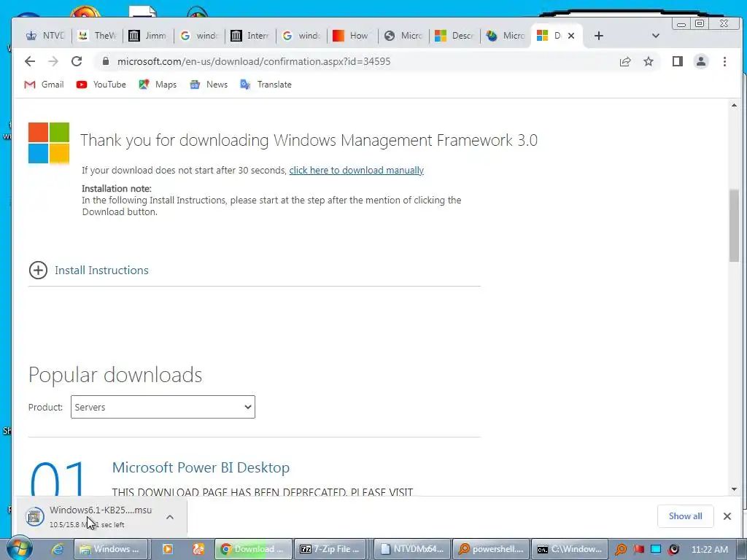Viewport: 747px width, 560px height.
Task: Show all downloads
Action: coord(685,516)
